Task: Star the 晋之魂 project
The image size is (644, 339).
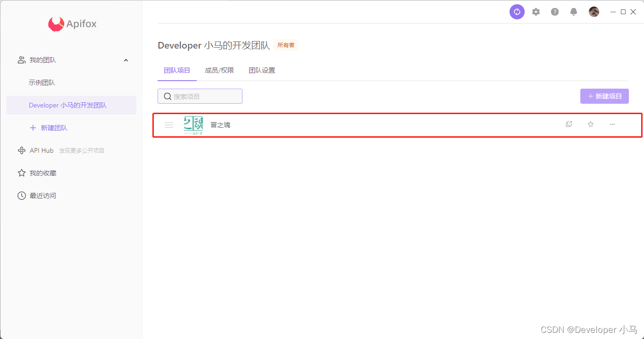Action: (x=591, y=124)
